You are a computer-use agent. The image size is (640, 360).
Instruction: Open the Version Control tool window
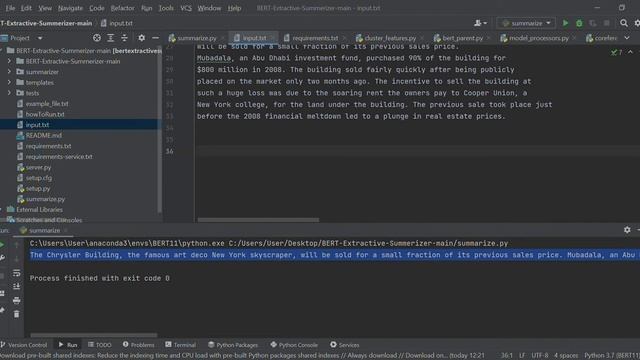tap(24, 345)
